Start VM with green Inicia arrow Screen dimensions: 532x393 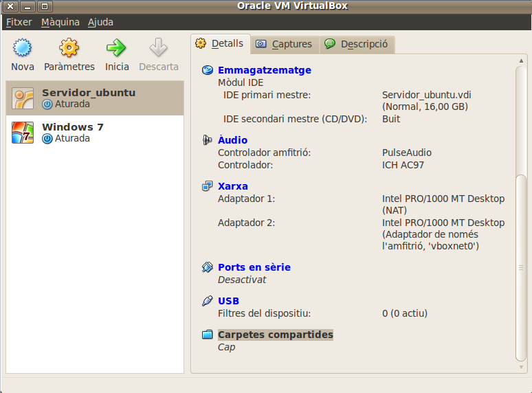(117, 48)
